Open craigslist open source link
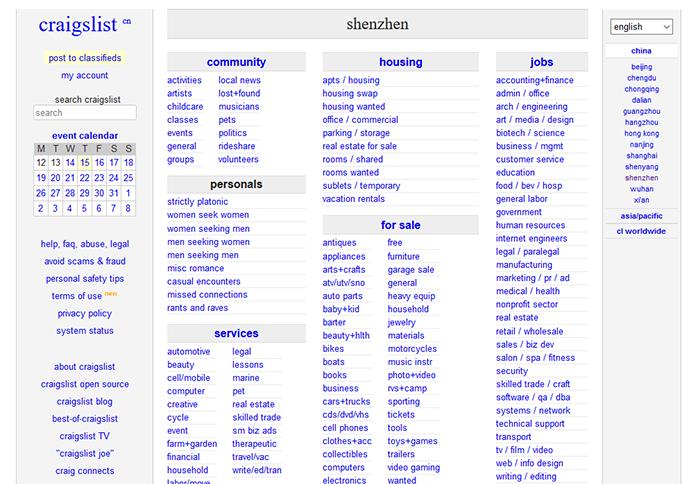This screenshot has height=484, width=700. click(x=85, y=384)
